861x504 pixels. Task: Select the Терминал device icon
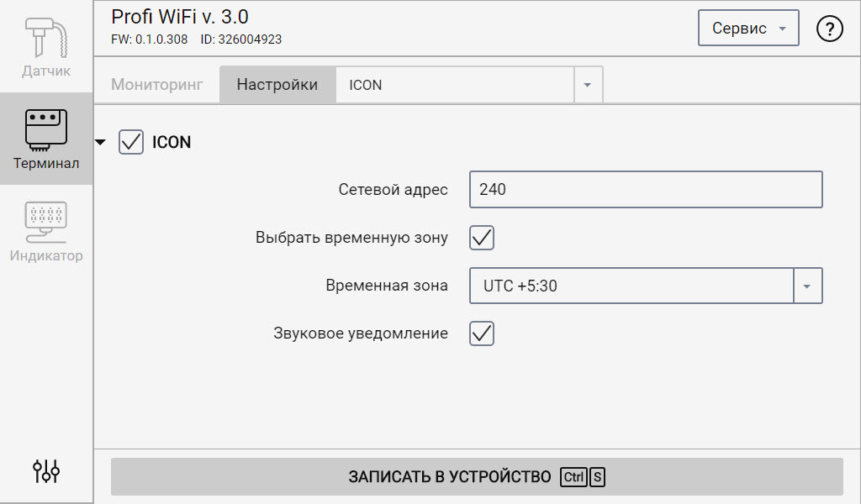(x=46, y=129)
